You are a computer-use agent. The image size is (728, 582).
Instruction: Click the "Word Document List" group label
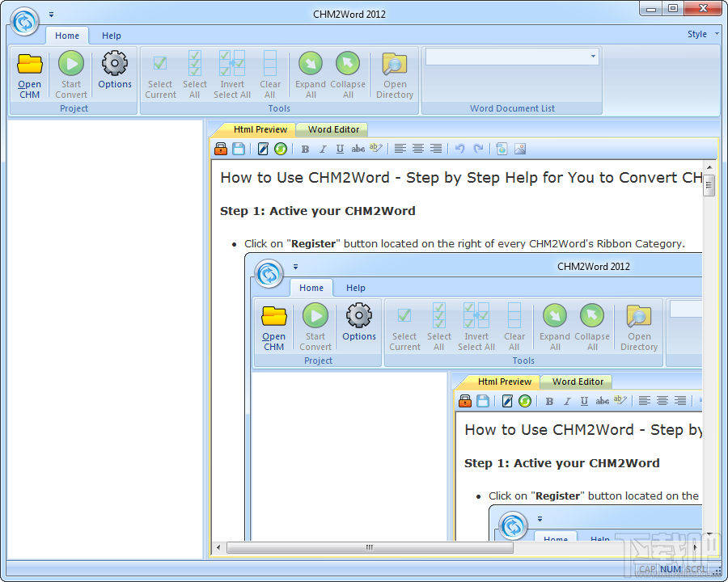click(x=512, y=108)
